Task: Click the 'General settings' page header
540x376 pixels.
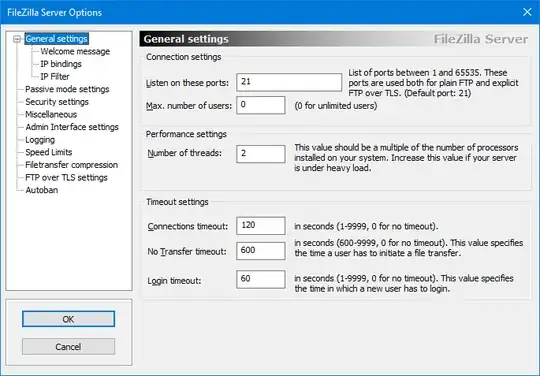Action: click(x=186, y=39)
